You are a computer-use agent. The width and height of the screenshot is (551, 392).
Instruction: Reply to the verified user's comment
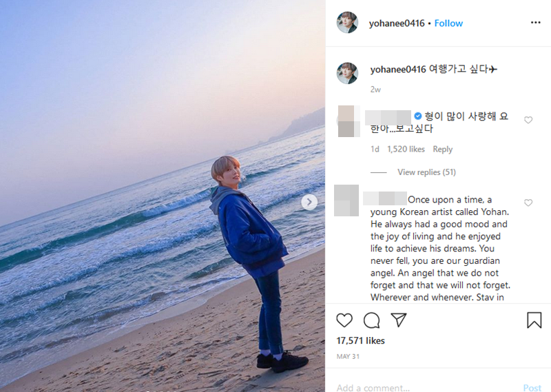coord(443,149)
